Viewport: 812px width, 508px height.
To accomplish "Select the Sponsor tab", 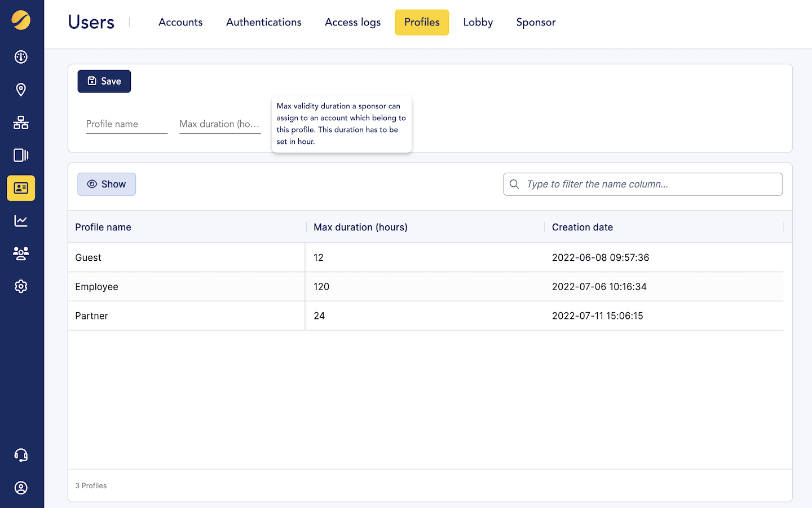I will (x=536, y=22).
